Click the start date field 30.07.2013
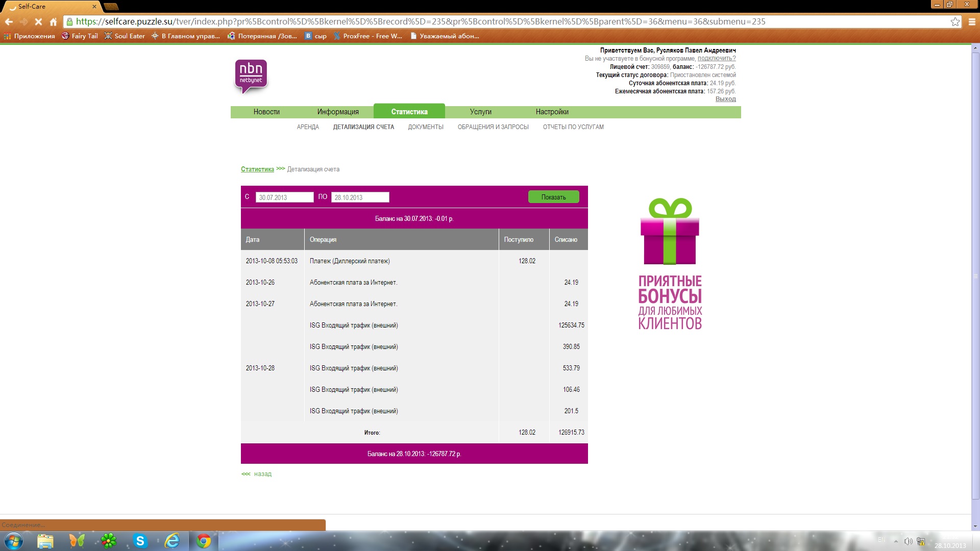Viewport: 980px width, 551px height. pos(284,197)
